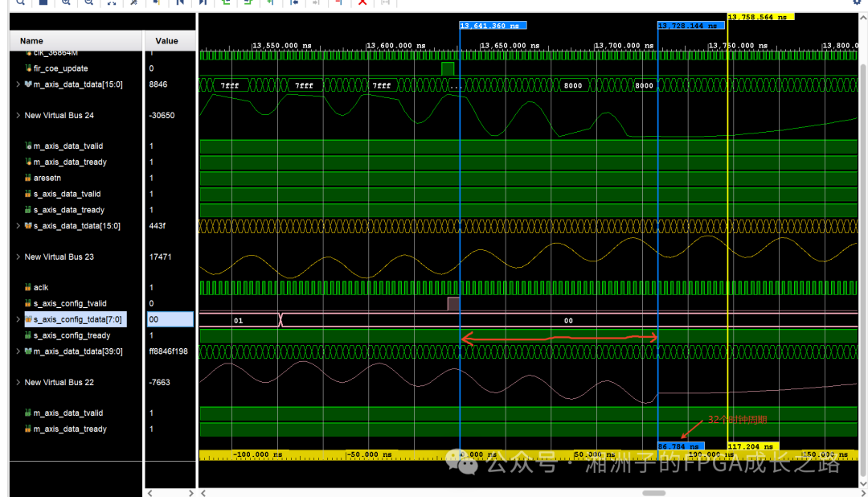Click name panel scrollbar left arrow
This screenshot has height=497, width=868.
(x=150, y=492)
